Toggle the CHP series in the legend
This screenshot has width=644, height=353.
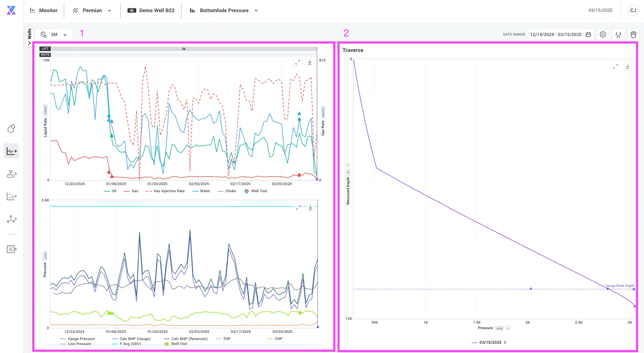[275, 339]
